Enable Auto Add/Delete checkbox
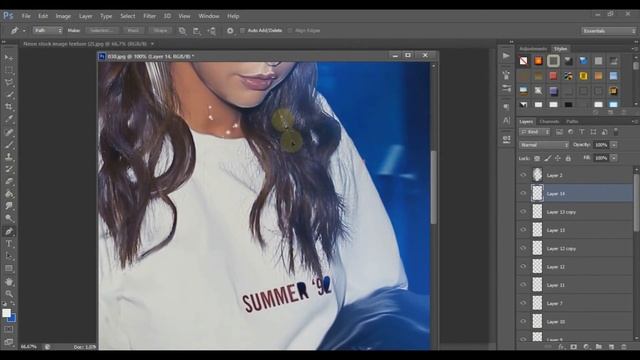Image resolution: width=640 pixels, height=360 pixels. pyautogui.click(x=242, y=31)
